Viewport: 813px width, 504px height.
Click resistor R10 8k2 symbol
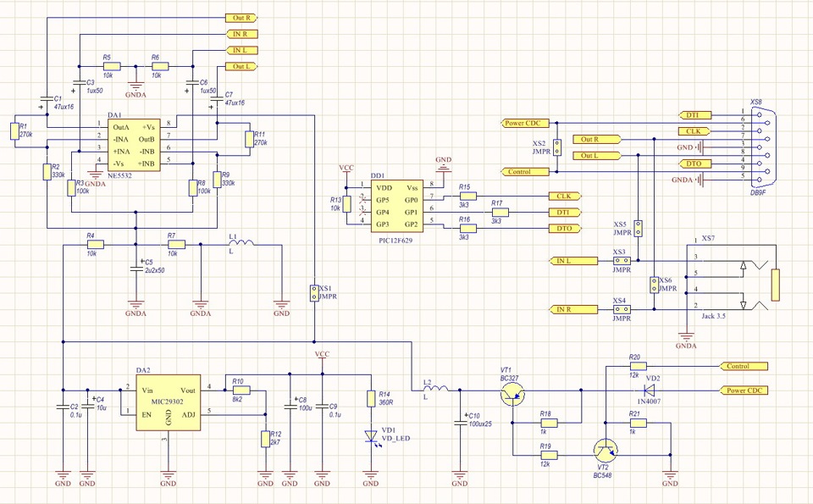pyautogui.click(x=241, y=390)
